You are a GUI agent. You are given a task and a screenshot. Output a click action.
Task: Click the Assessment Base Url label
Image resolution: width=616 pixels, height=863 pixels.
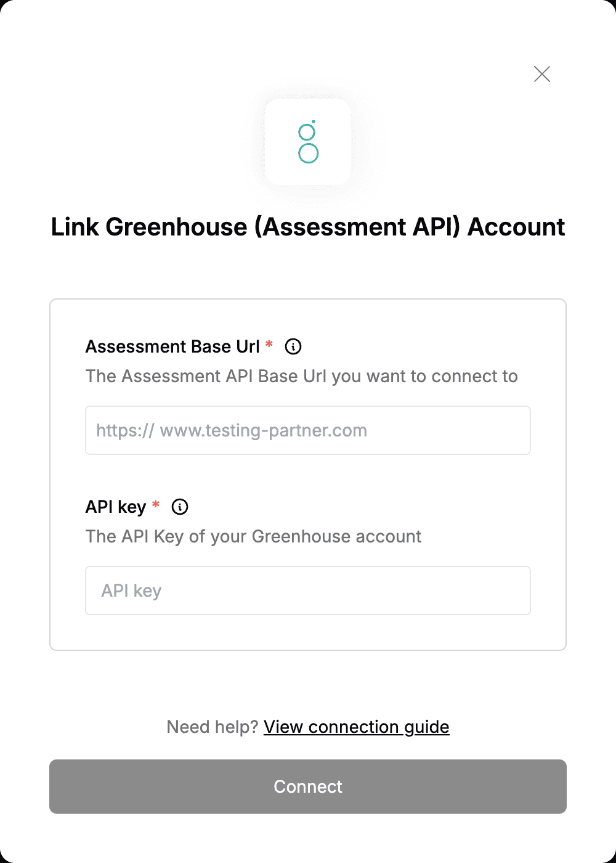coord(172,346)
